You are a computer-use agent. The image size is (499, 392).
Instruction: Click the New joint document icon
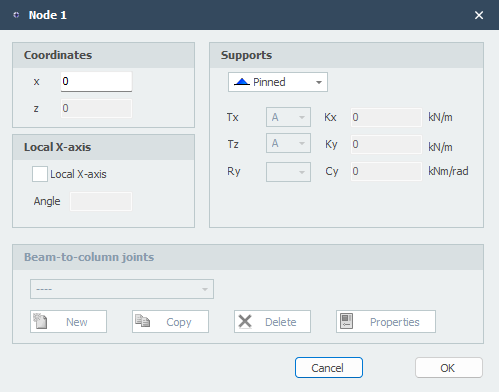tap(40, 321)
